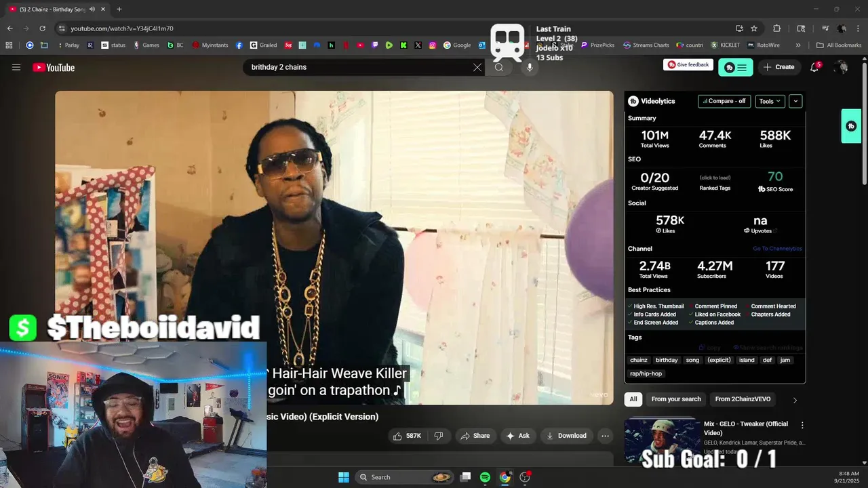Screen dimensions: 868x488
Task: Select the 'song' tag
Action: tap(692, 360)
